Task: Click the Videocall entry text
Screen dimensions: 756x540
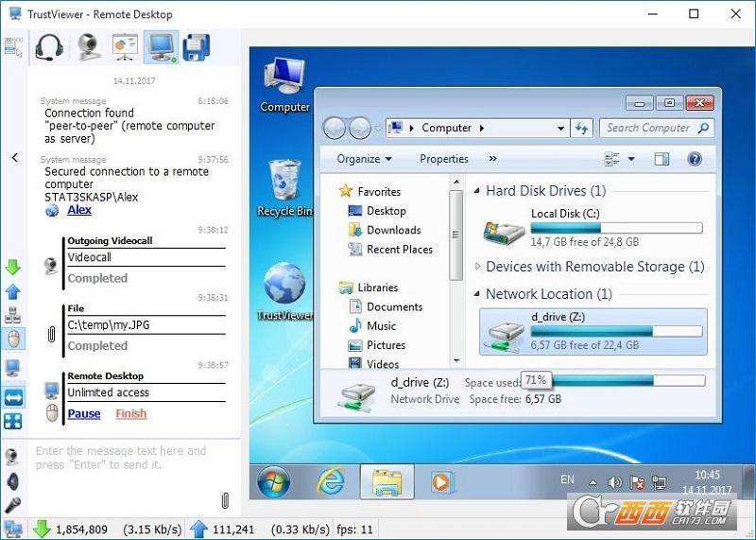Action: coord(89,257)
